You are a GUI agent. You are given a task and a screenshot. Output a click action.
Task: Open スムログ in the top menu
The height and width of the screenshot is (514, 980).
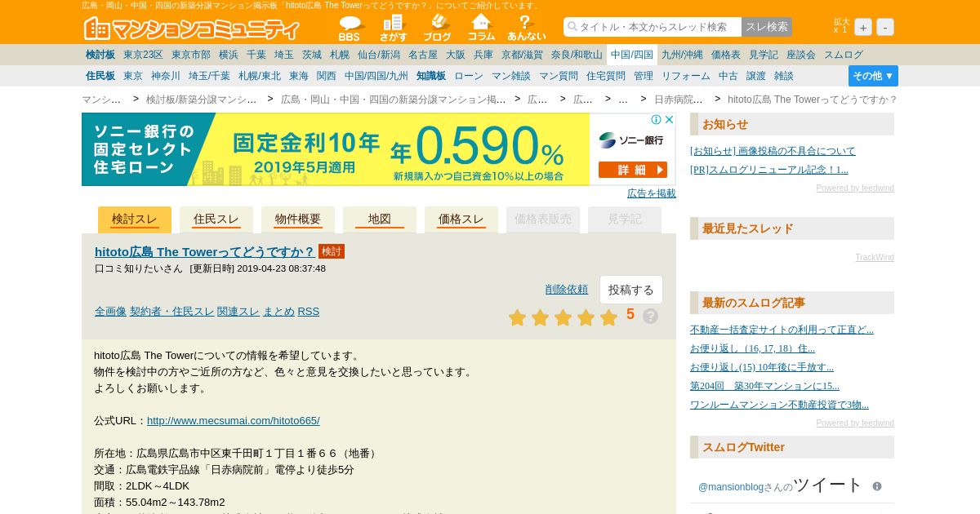[x=844, y=55]
